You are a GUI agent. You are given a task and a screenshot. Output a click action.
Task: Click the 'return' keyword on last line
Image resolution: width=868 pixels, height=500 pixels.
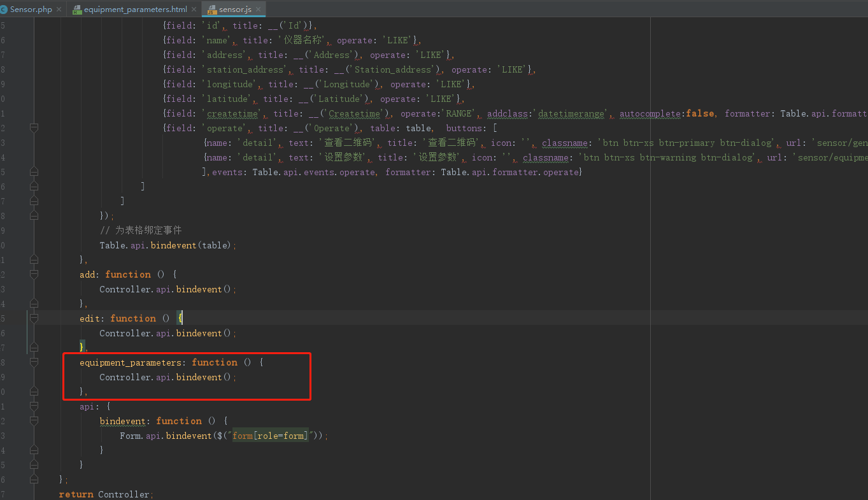(76, 494)
